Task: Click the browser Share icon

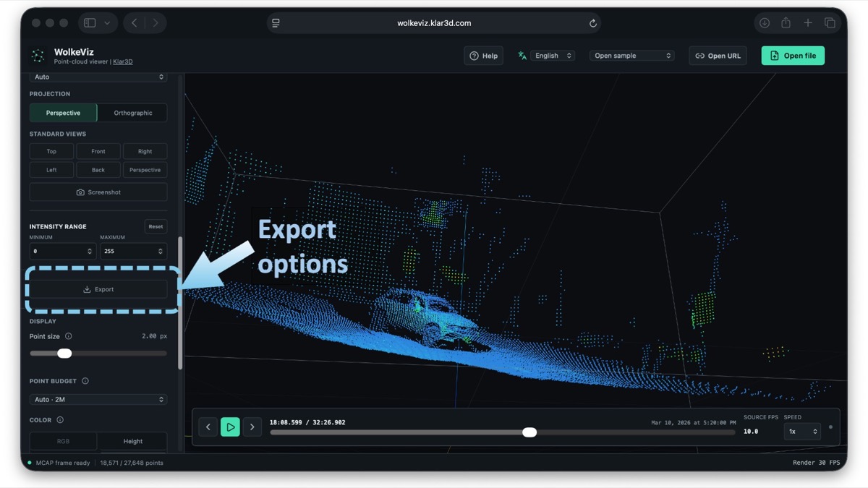Action: (x=786, y=23)
